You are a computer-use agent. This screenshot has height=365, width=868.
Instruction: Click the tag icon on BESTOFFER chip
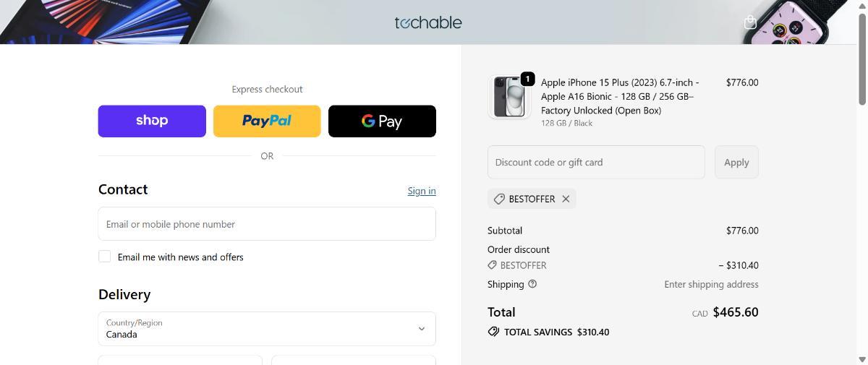[x=499, y=199]
